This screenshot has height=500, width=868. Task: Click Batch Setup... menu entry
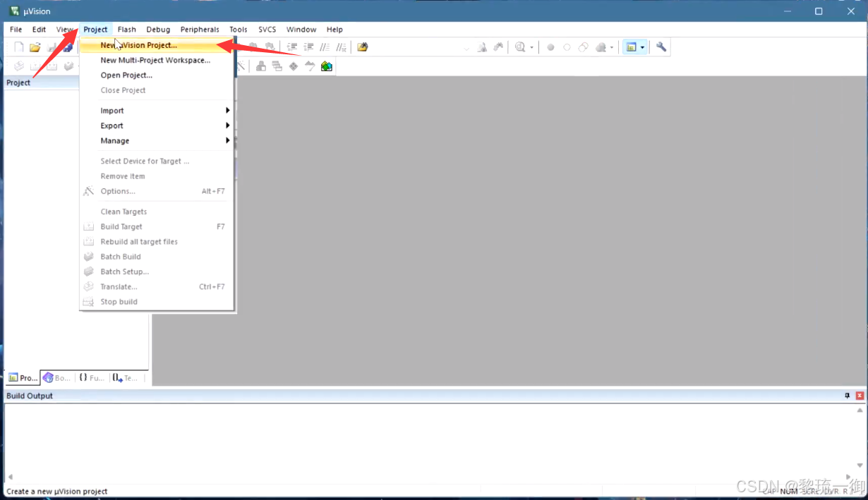tap(157, 272)
